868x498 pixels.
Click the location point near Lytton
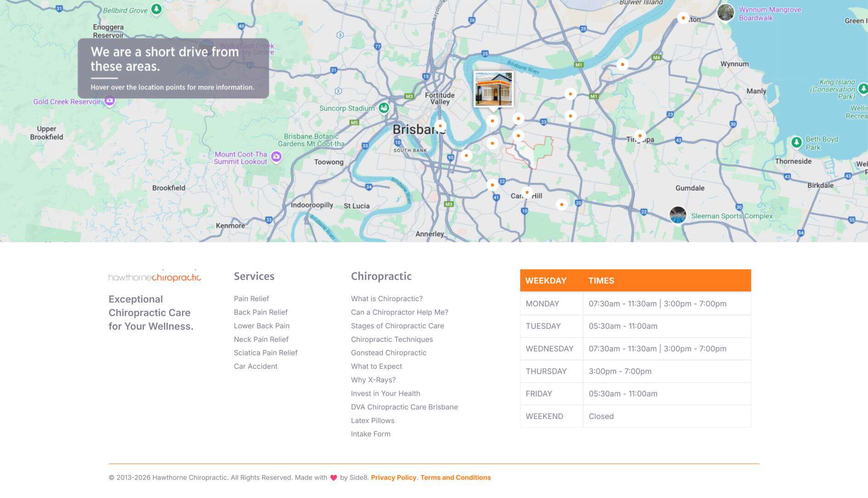[683, 18]
